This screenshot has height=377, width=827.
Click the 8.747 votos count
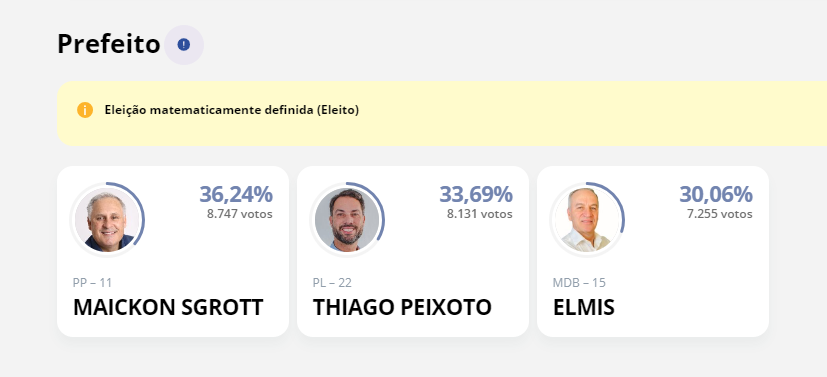coord(239,214)
